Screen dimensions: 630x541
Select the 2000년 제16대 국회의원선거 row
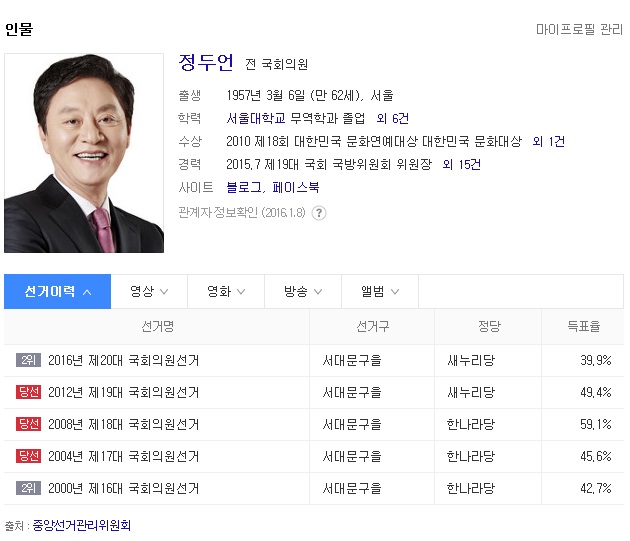point(314,489)
